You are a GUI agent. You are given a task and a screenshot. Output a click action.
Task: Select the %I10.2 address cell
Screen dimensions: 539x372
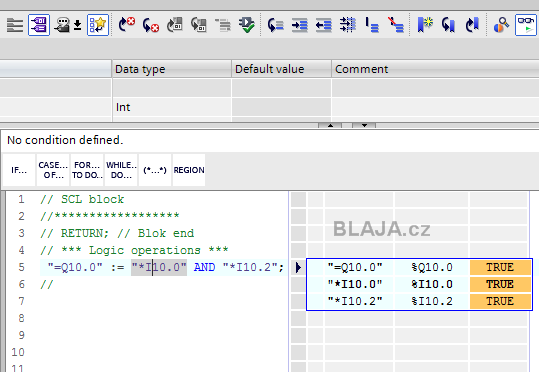(x=432, y=301)
